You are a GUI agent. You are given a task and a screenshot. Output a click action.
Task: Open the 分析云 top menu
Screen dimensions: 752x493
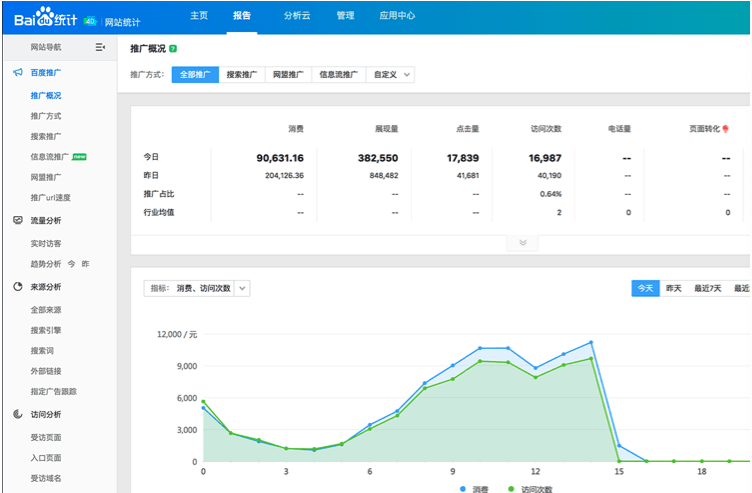(x=297, y=15)
